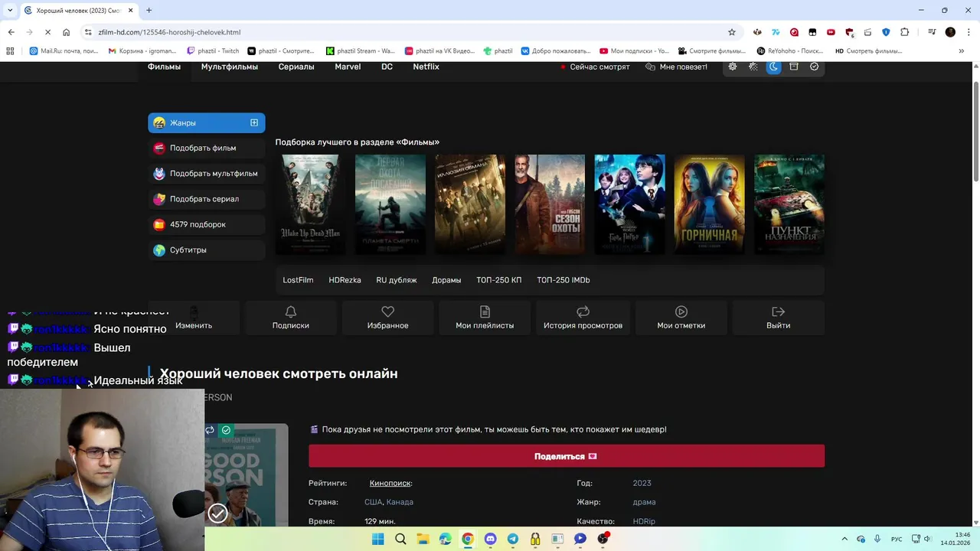Viewport: 980px width, 551px height.
Task: Click the Жанры sidebar button
Action: [207, 122]
